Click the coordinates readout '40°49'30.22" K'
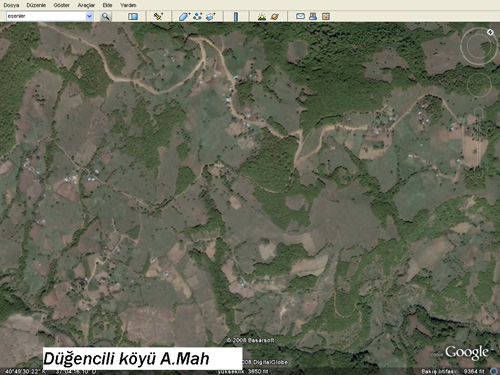This screenshot has width=500, height=375. (x=26, y=371)
